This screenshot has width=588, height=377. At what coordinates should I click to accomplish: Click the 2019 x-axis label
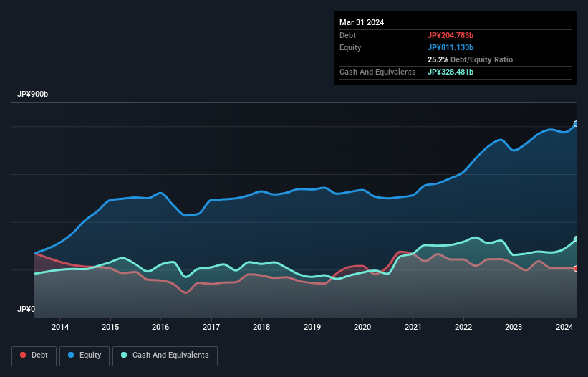click(x=312, y=327)
